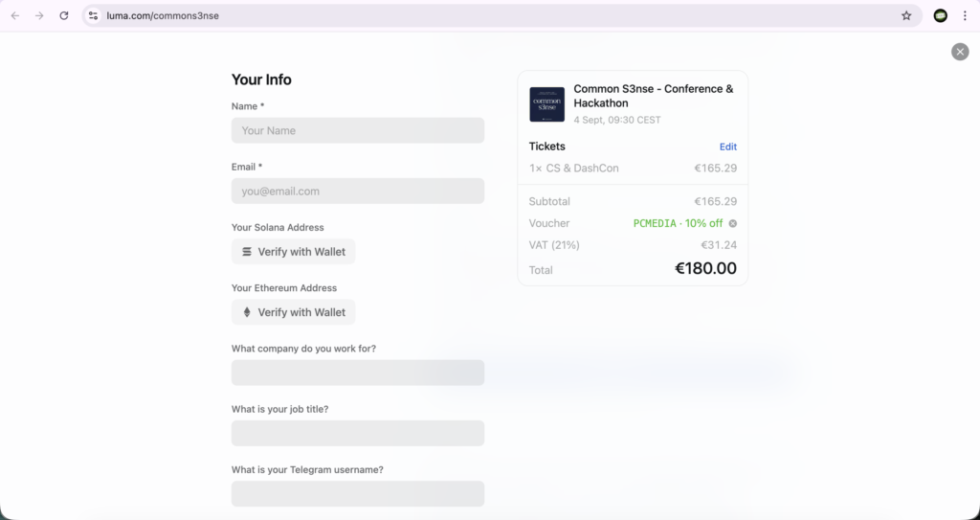Close the registration form overlay

click(x=960, y=52)
